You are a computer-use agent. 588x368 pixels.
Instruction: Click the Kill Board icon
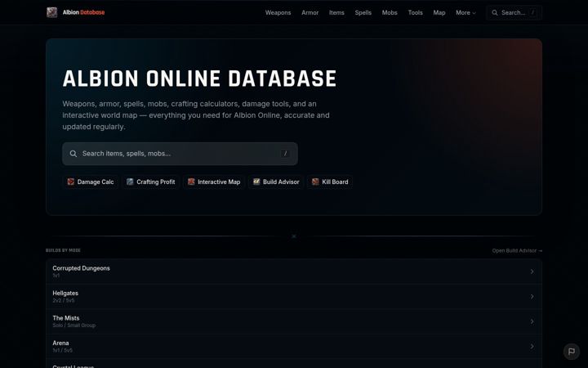pos(315,182)
